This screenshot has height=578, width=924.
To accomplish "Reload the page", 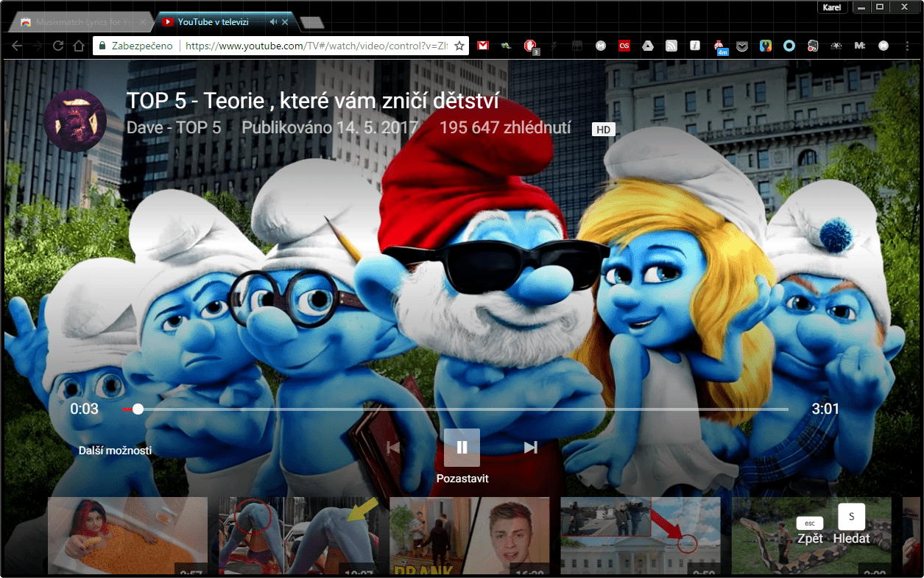I will (x=57, y=46).
